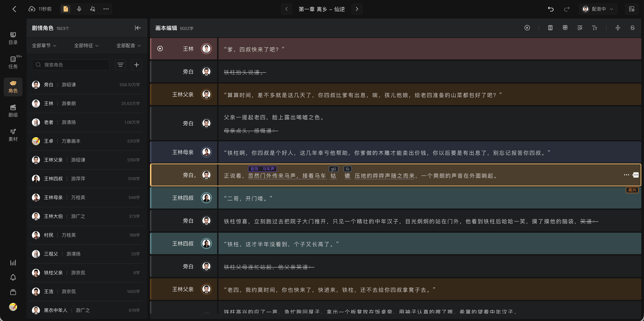
Task: Expand the 全部章节 dropdown
Action: 44,45
